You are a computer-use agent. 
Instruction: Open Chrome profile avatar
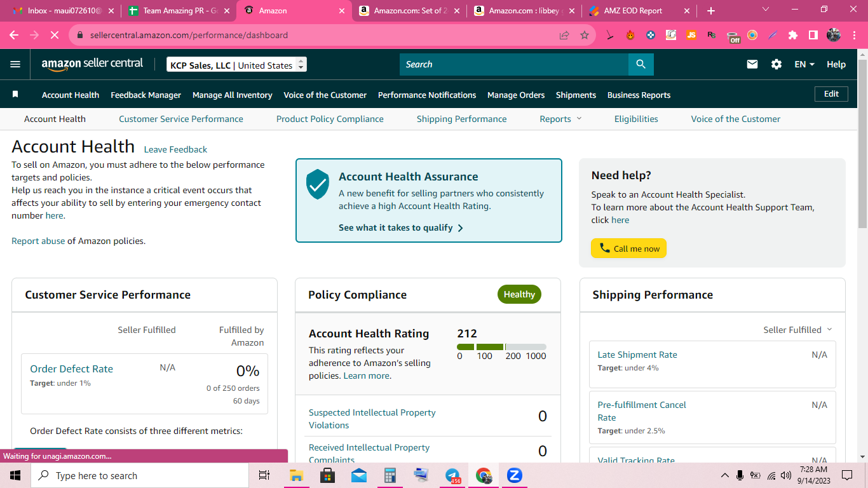tap(834, 35)
